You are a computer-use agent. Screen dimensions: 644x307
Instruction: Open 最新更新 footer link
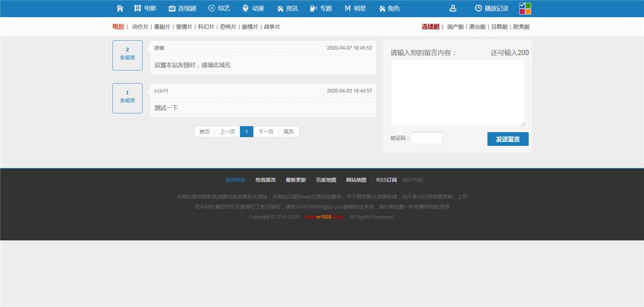[296, 180]
